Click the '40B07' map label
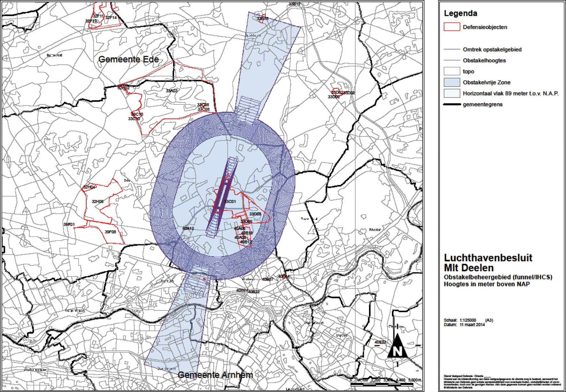Viewport: 566px width, 392px height. pos(268,279)
